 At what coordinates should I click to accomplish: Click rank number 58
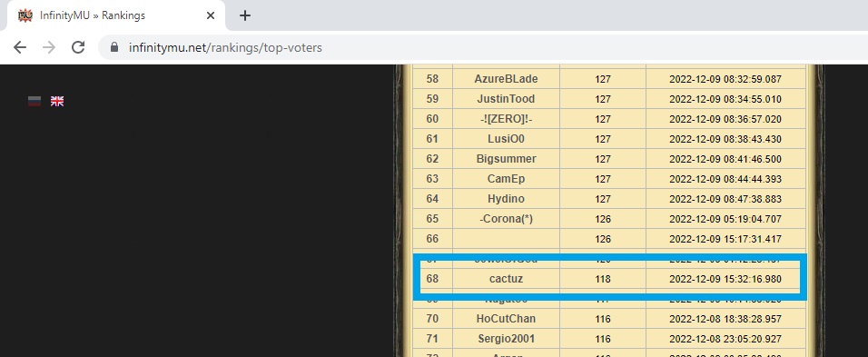432,79
